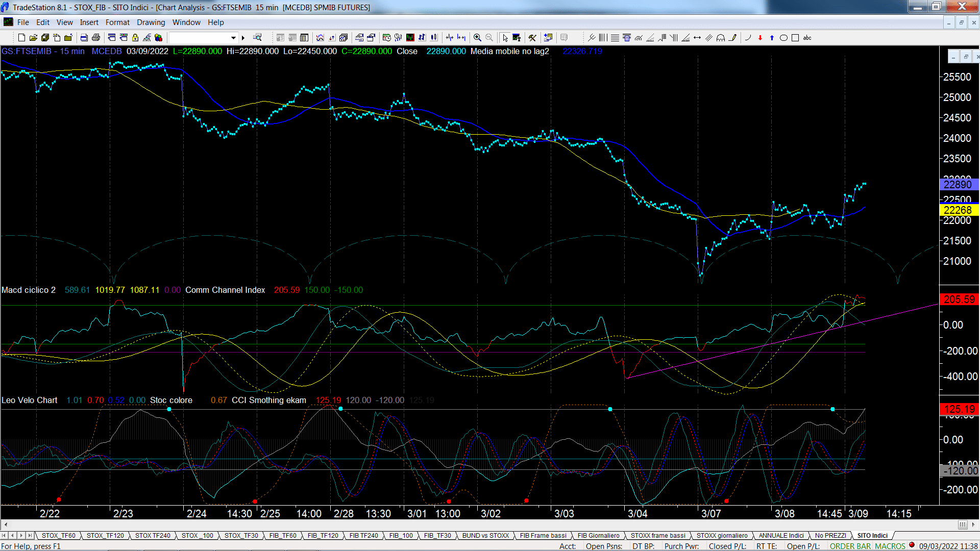
Task: Click the GS:FTSEMIB - 15 min symbol label
Action: [43, 51]
